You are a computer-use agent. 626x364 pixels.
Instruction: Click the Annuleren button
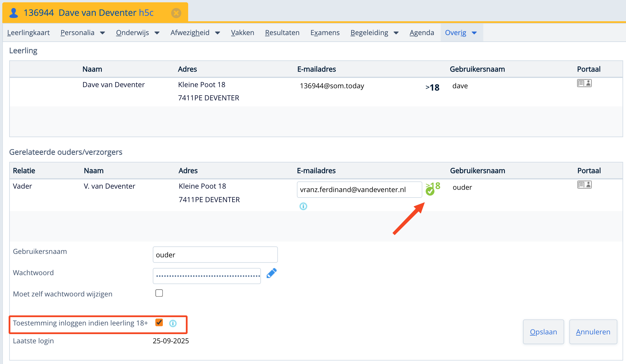[593, 332]
